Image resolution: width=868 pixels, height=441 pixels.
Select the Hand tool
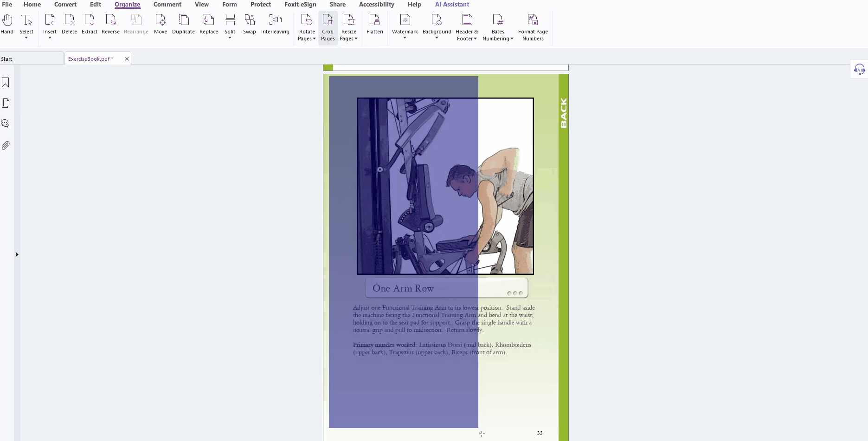point(7,20)
